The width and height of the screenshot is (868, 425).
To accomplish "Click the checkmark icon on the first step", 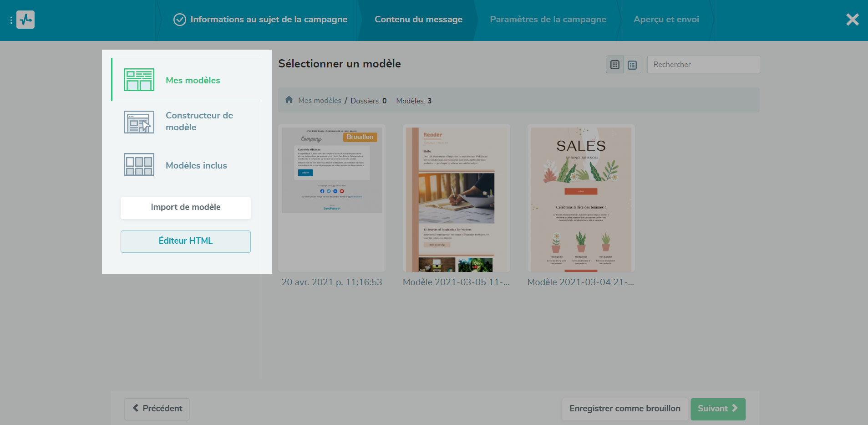I will click(x=179, y=19).
